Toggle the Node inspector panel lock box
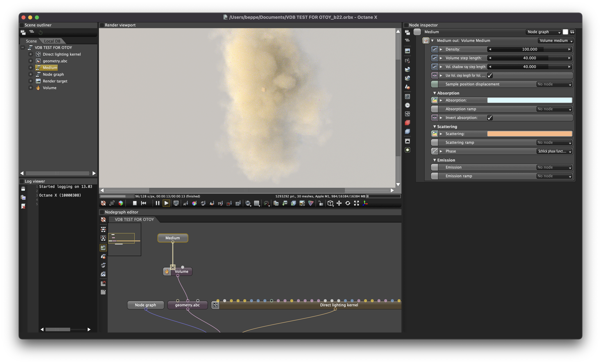This screenshot has height=364, width=601. tap(406, 25)
